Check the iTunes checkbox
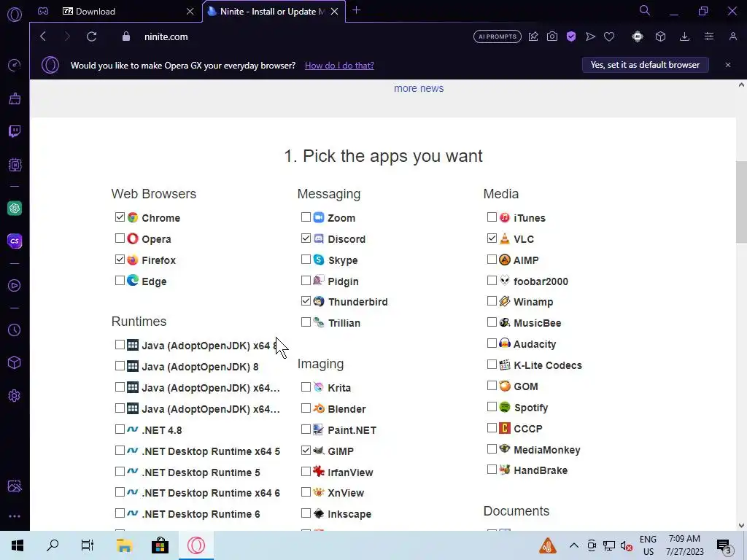Screen dimensions: 747x560 pos(492,217)
